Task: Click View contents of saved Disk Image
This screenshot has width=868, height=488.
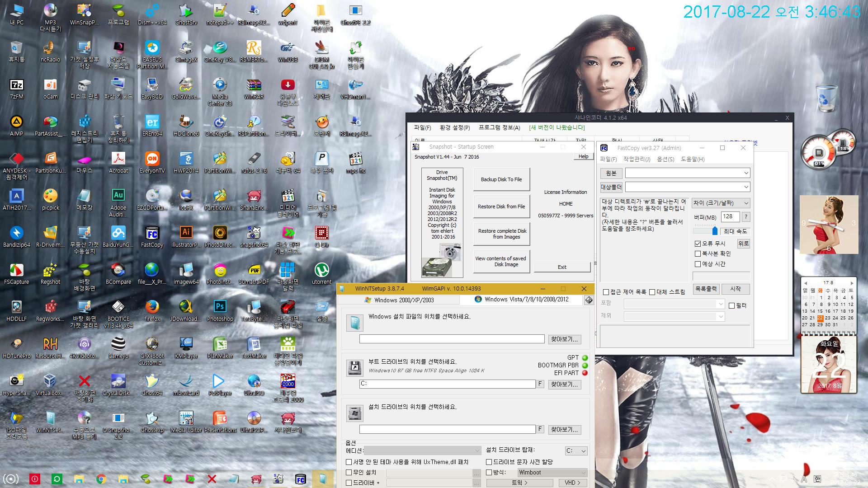Action: coord(501,261)
